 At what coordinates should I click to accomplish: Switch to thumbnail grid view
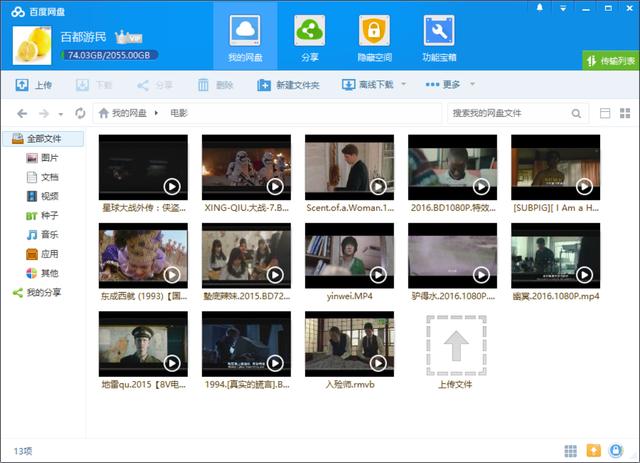pos(625,113)
